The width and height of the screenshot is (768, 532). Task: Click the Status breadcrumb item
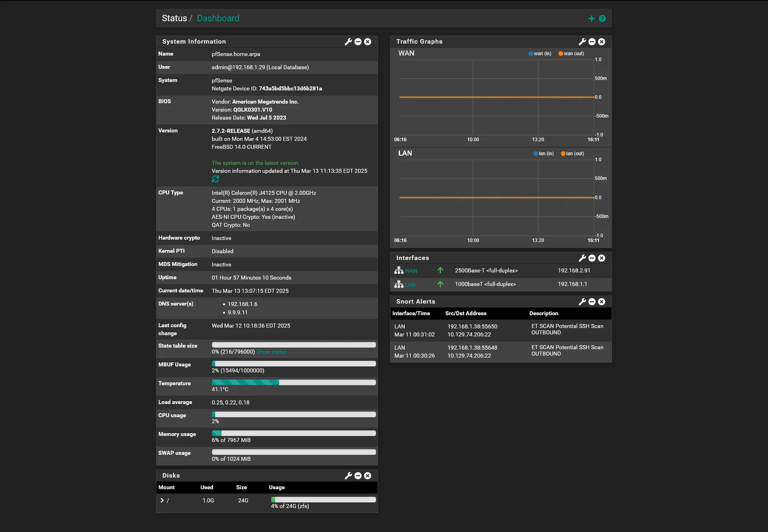click(x=174, y=18)
